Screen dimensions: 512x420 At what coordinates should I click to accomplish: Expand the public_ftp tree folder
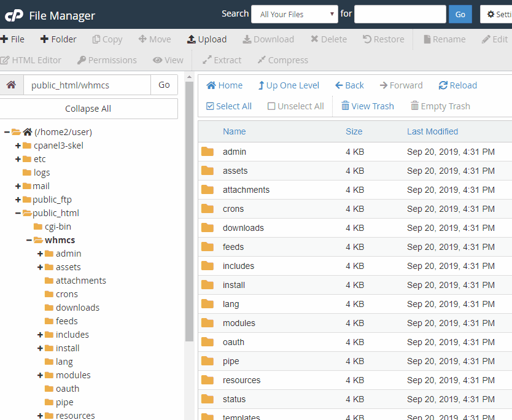[x=18, y=200]
